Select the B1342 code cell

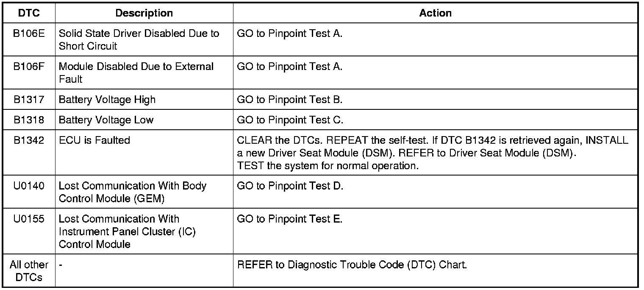29,140
